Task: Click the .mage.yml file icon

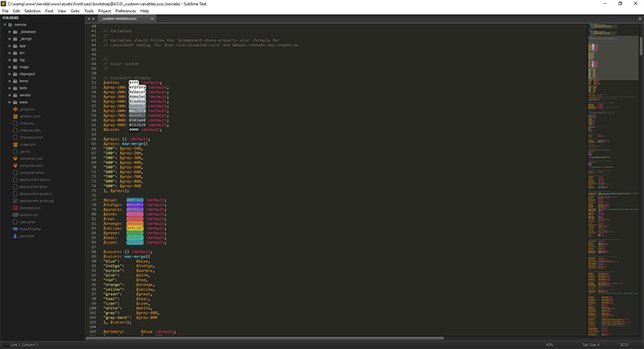Action: pyautogui.click(x=15, y=144)
